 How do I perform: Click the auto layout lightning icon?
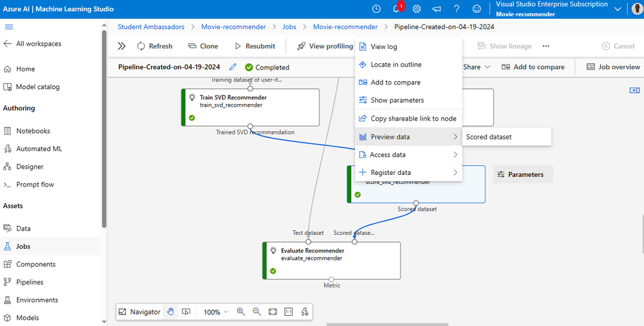click(304, 312)
